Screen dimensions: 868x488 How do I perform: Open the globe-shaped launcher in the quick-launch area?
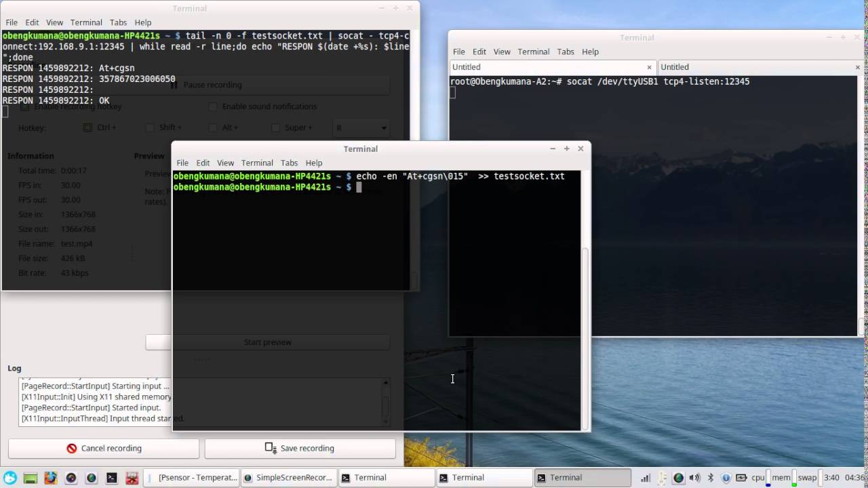pyautogui.click(x=91, y=478)
